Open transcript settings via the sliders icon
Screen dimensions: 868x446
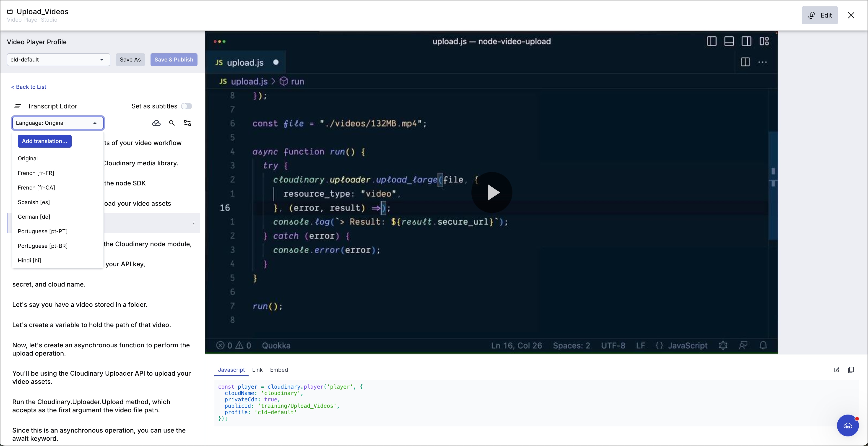(187, 123)
